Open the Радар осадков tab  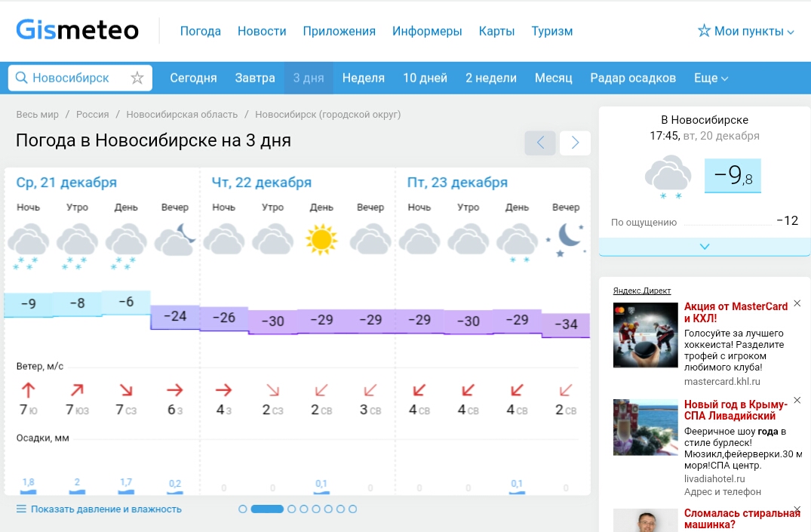click(633, 78)
